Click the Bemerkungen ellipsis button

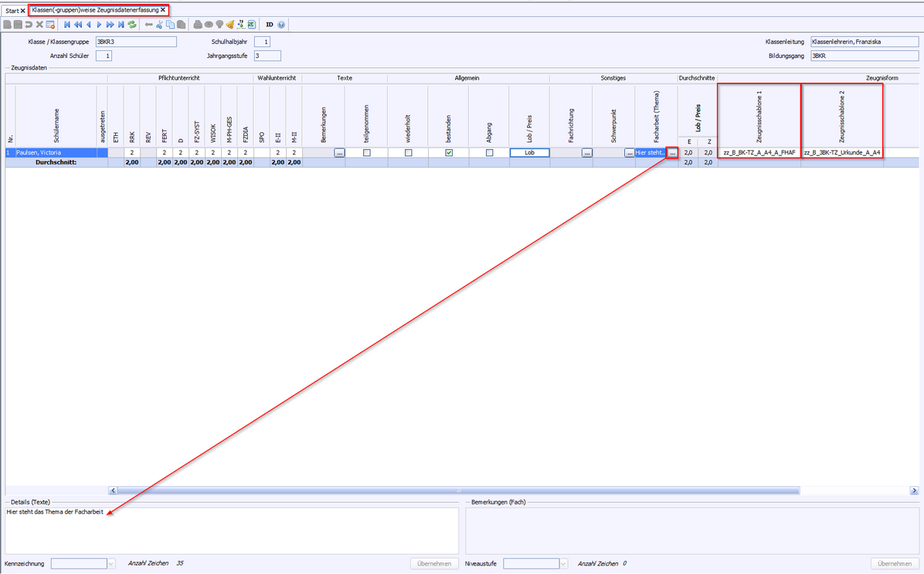click(339, 153)
